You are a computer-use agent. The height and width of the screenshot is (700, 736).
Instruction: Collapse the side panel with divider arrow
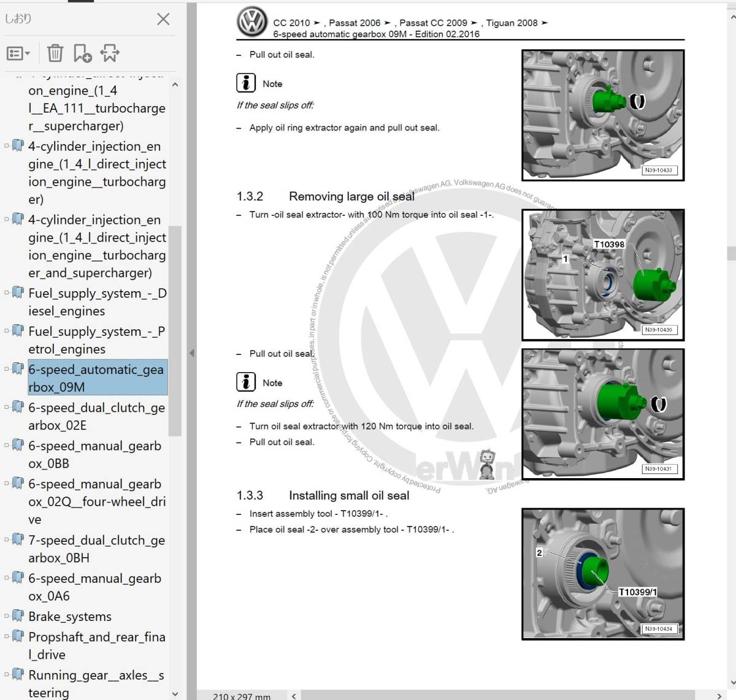click(191, 353)
